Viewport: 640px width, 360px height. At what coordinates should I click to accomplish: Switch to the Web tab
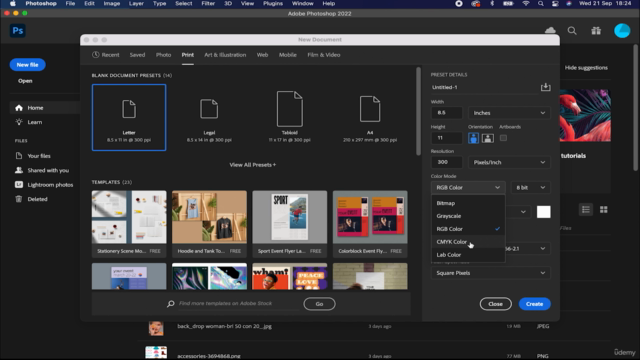point(262,55)
